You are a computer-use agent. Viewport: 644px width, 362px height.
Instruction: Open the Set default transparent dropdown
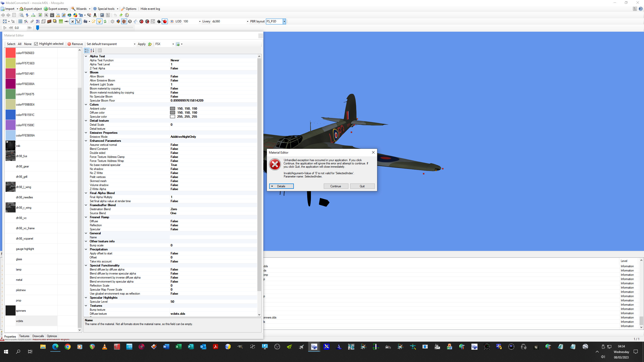click(x=135, y=44)
